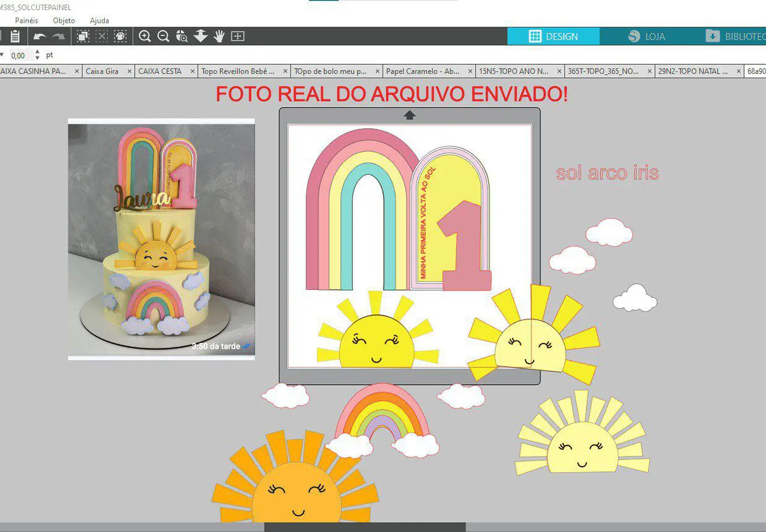Click the Fit to Page icon
The height and width of the screenshot is (532, 766).
238,36
